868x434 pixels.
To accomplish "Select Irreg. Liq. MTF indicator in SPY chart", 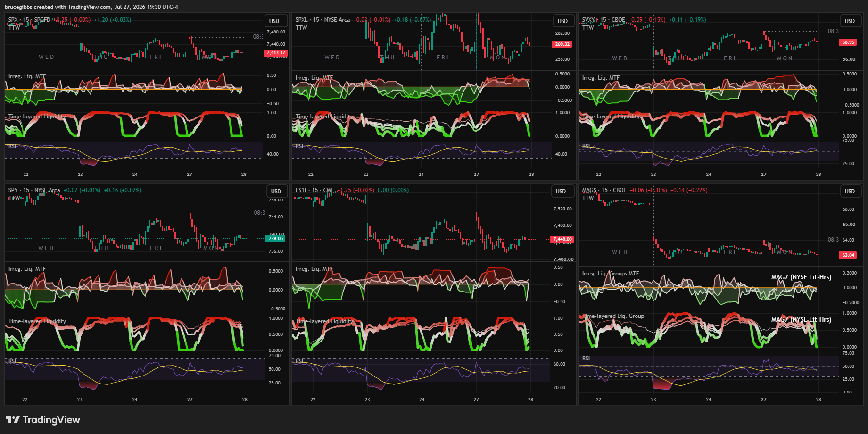I will pyautogui.click(x=27, y=269).
